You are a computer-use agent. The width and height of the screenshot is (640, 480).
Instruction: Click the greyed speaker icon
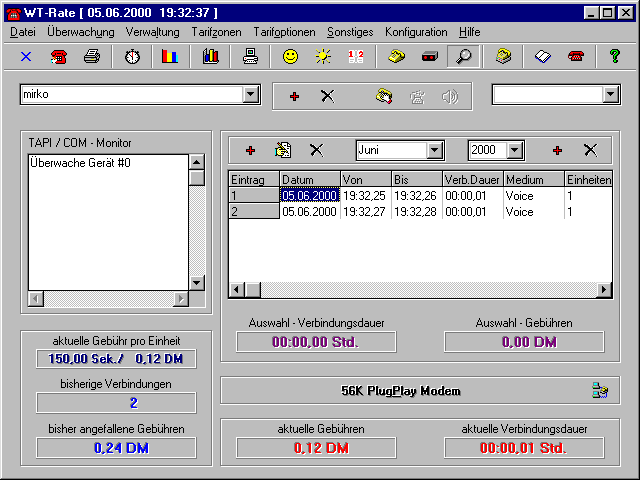coord(450,97)
